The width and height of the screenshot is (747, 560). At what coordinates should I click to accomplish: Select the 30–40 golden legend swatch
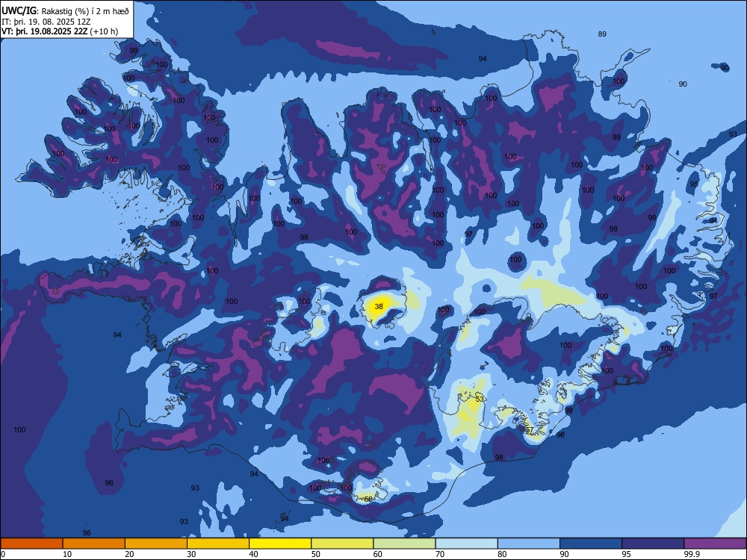click(x=218, y=544)
